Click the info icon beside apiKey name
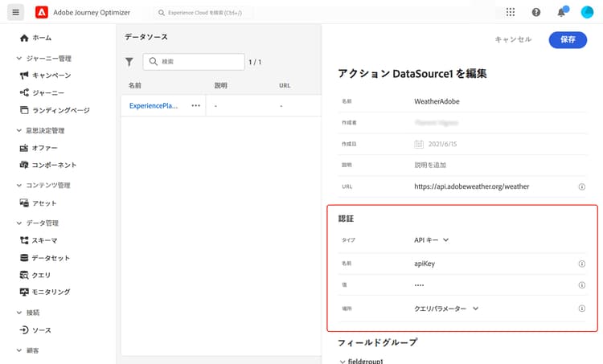603x364 pixels. [582, 264]
